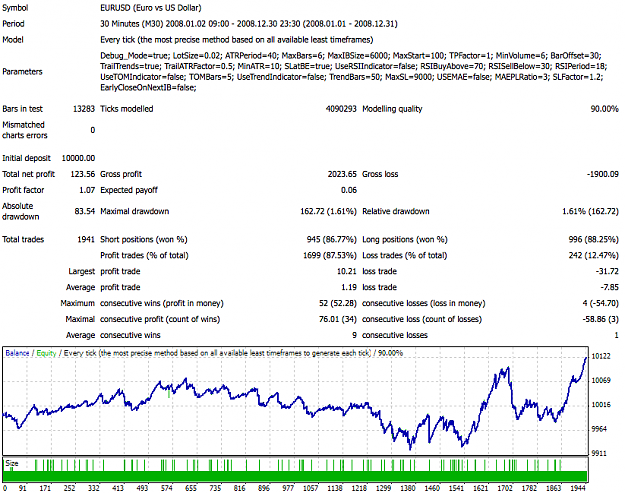Click the UseTOMIndicator=false parameters line

click(x=352, y=77)
